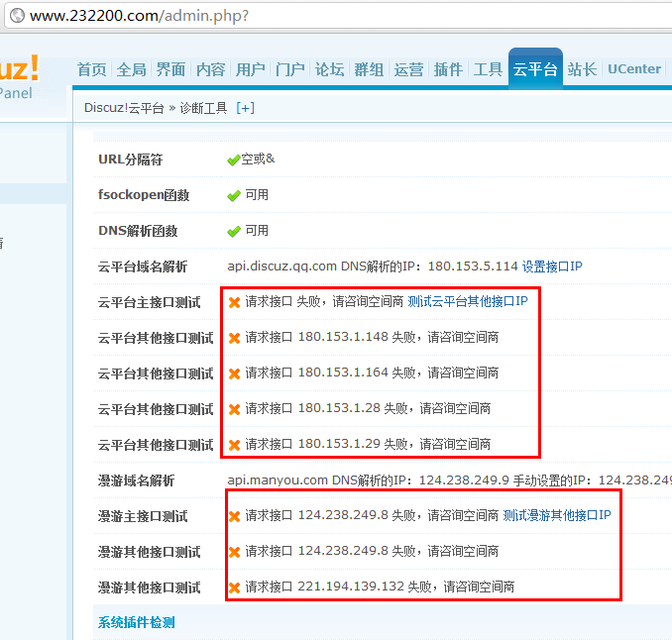Click the Discuz!云平台 » 诊断工具 breadcrumb
Image resolution: width=672 pixels, height=640 pixels.
click(x=156, y=108)
